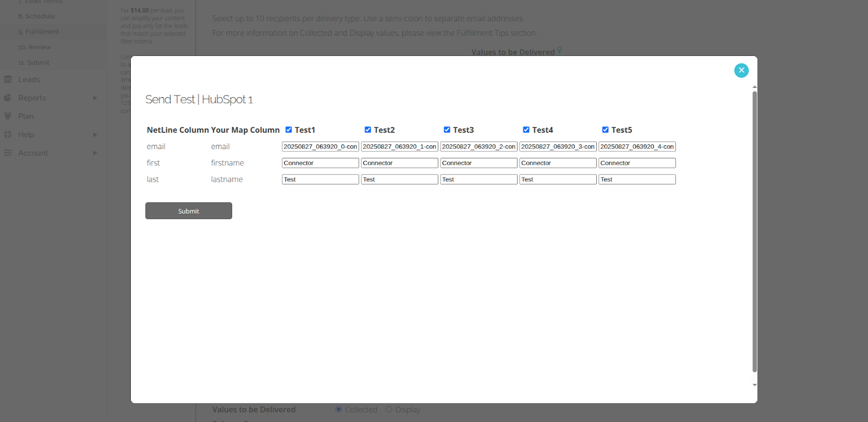Go to step 11 Submit
This screenshot has width=868, height=422.
click(x=34, y=63)
